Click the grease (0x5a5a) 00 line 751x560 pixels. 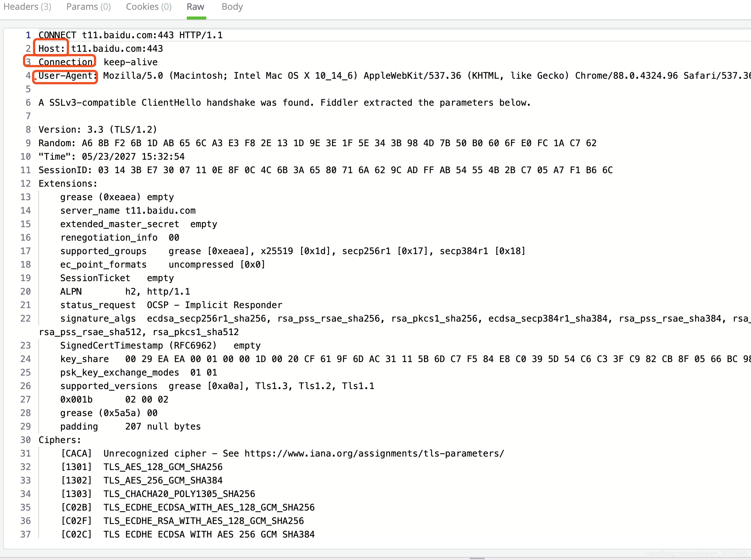pyautogui.click(x=109, y=413)
